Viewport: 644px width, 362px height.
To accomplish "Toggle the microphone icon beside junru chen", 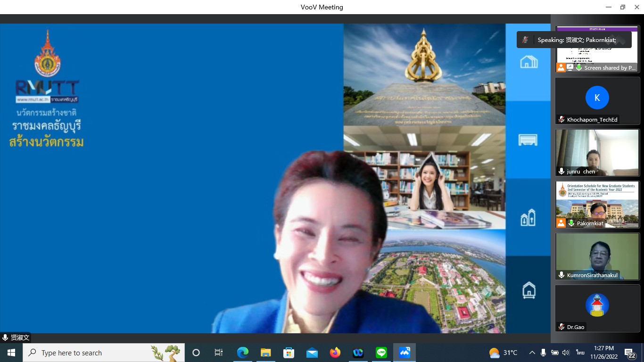I will point(561,172).
